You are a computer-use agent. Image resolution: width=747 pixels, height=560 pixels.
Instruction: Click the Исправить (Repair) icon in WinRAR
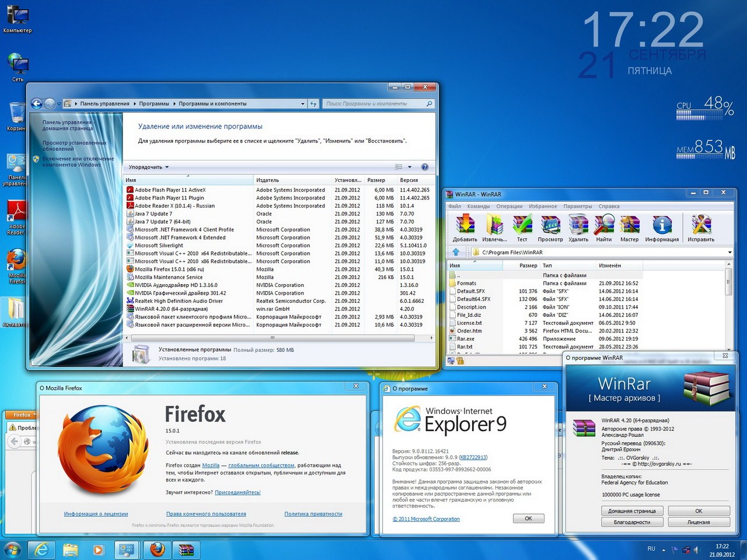701,228
